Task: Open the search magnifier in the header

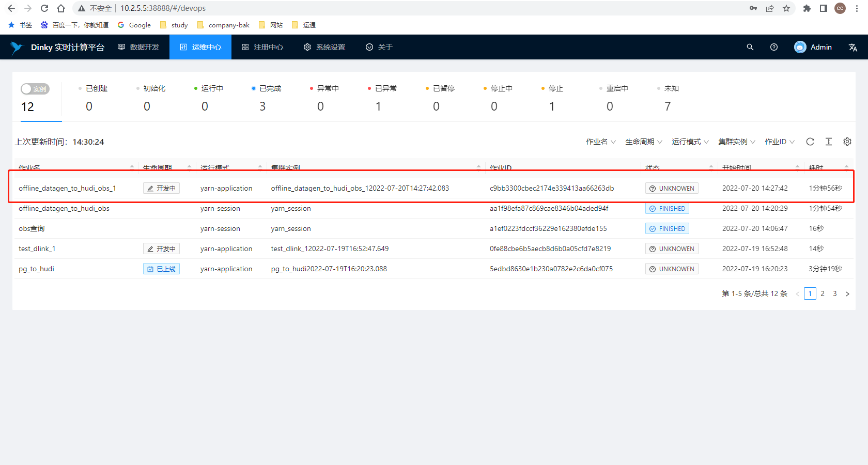Action: [750, 47]
